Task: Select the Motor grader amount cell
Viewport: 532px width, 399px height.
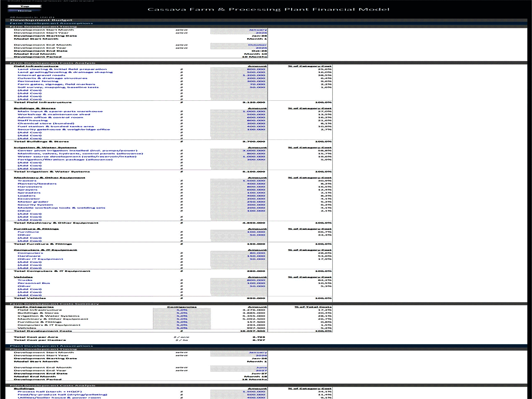Action: [x=239, y=202]
